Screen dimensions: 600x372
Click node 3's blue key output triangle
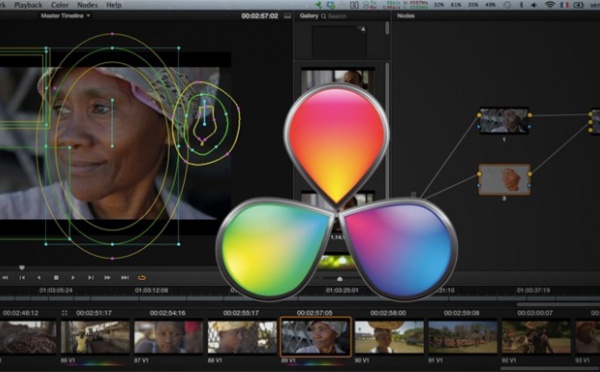(x=530, y=186)
